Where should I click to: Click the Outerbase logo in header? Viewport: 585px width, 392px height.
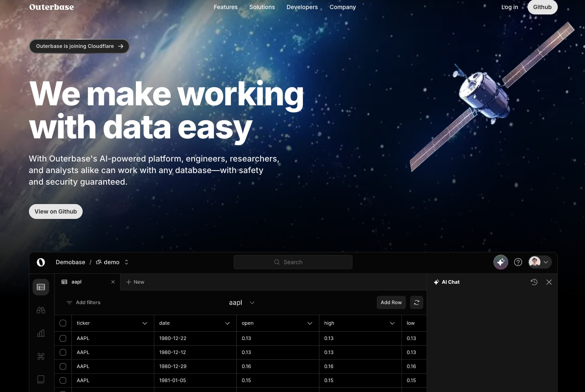52,7
